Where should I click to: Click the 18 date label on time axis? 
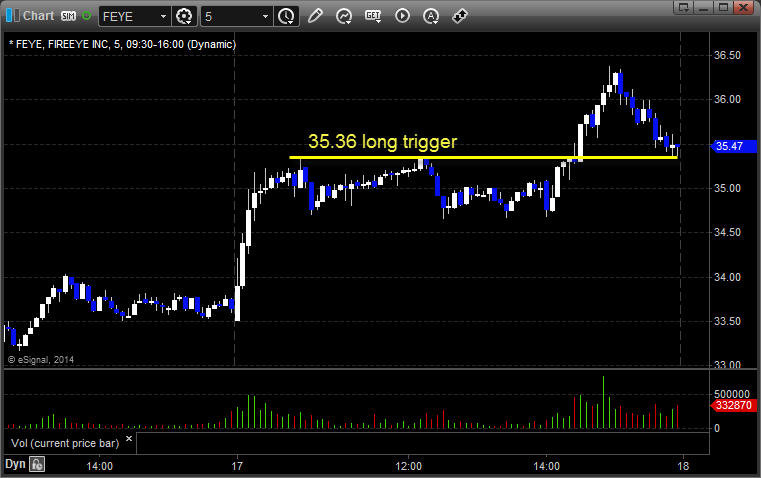(x=683, y=466)
